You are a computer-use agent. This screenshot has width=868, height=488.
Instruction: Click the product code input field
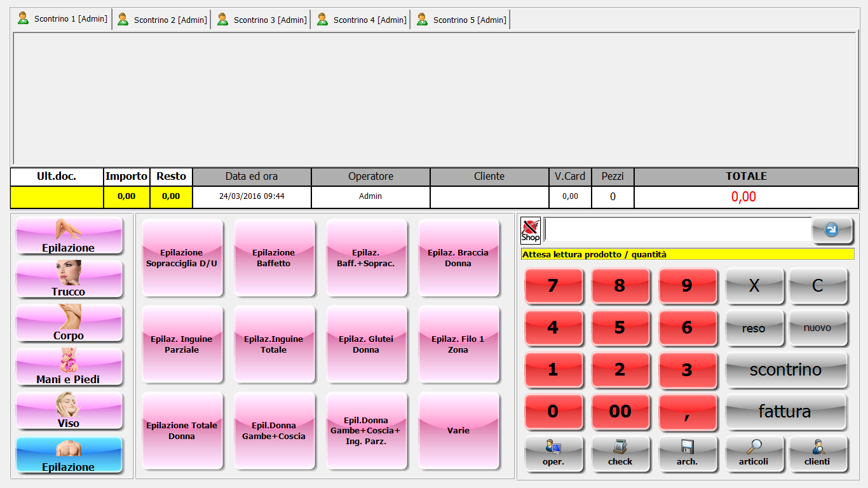[677, 230]
